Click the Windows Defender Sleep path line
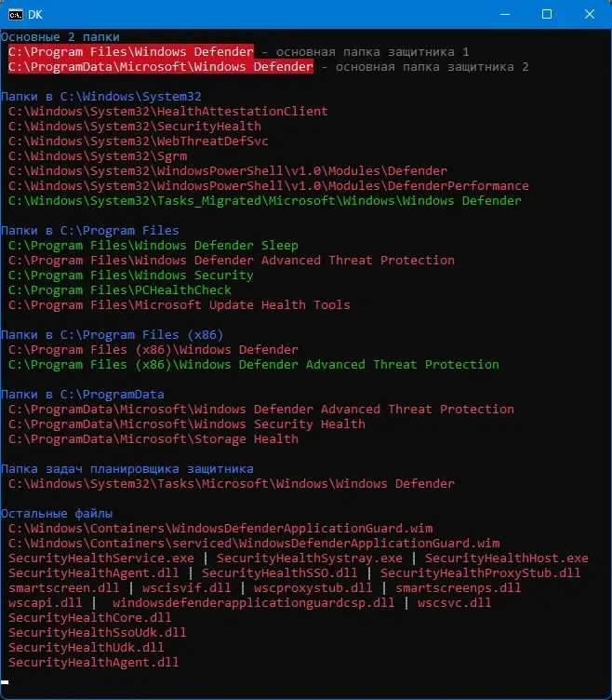The width and height of the screenshot is (612, 700). click(x=153, y=246)
